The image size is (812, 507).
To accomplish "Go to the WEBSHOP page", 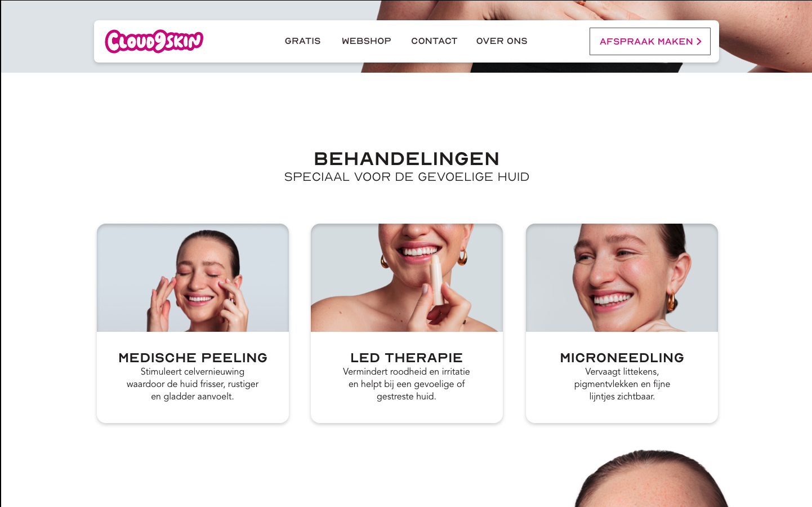I will (366, 41).
